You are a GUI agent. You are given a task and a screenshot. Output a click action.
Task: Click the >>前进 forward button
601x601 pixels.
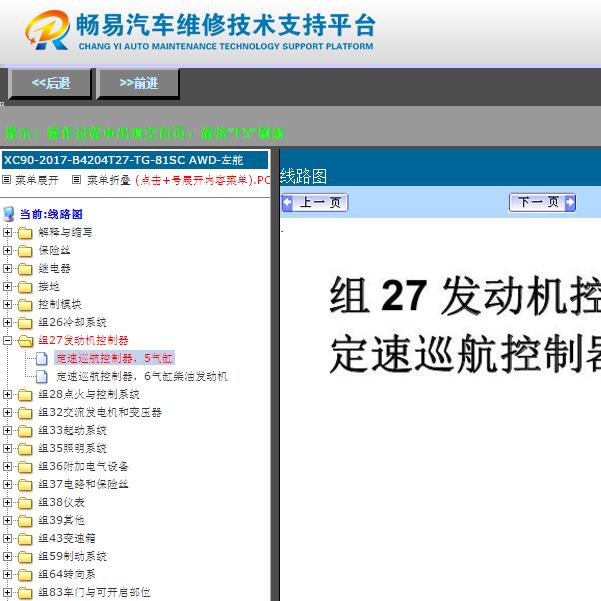[138, 83]
